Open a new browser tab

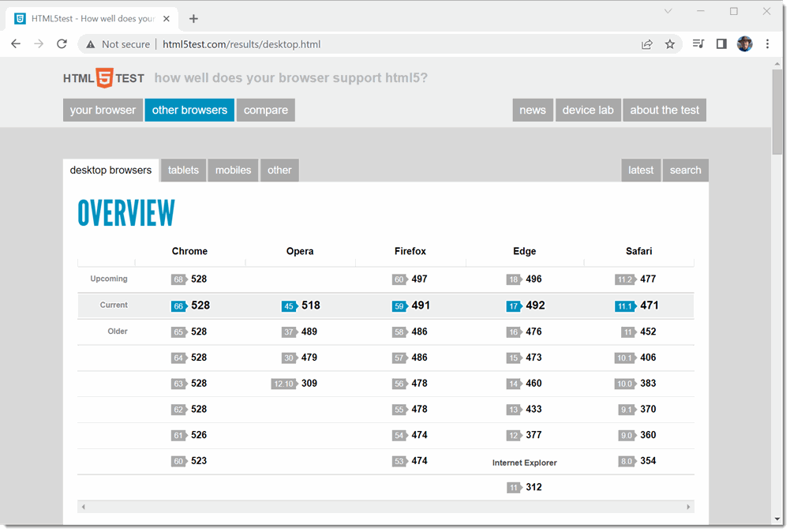tap(193, 19)
